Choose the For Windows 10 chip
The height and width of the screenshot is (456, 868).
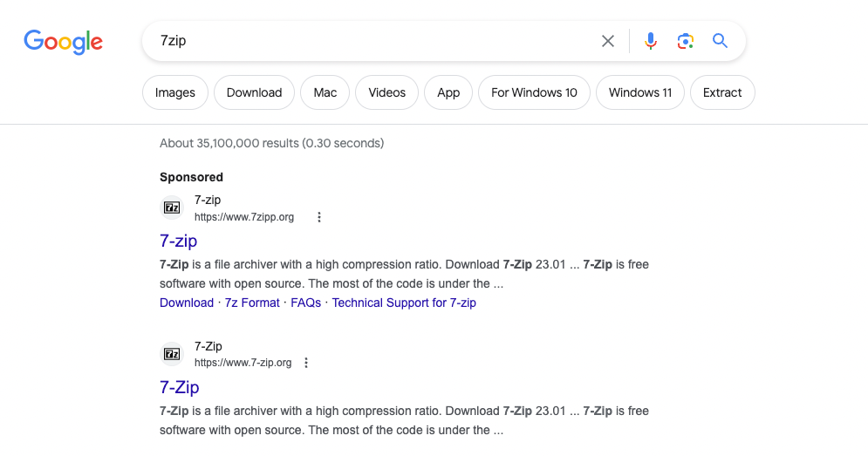click(x=534, y=92)
